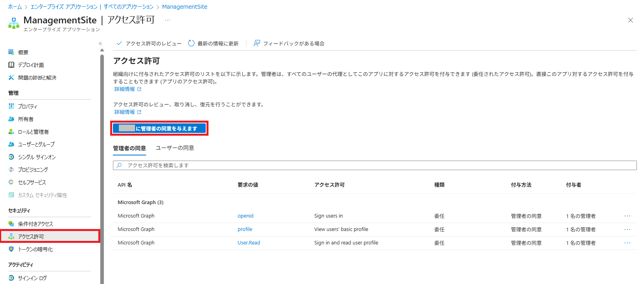Click the カスタム セキュリティ属性 icon
This screenshot has width=644, height=284.
click(11, 195)
